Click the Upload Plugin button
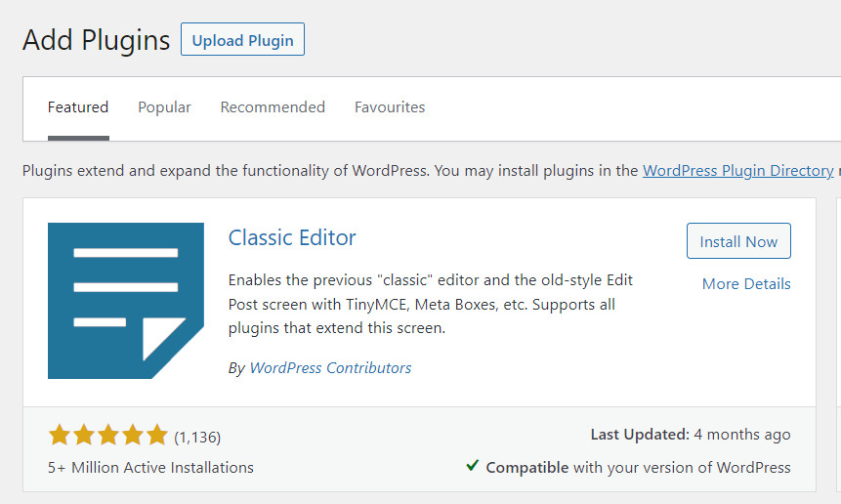Image resolution: width=841 pixels, height=504 pixels. coord(242,39)
